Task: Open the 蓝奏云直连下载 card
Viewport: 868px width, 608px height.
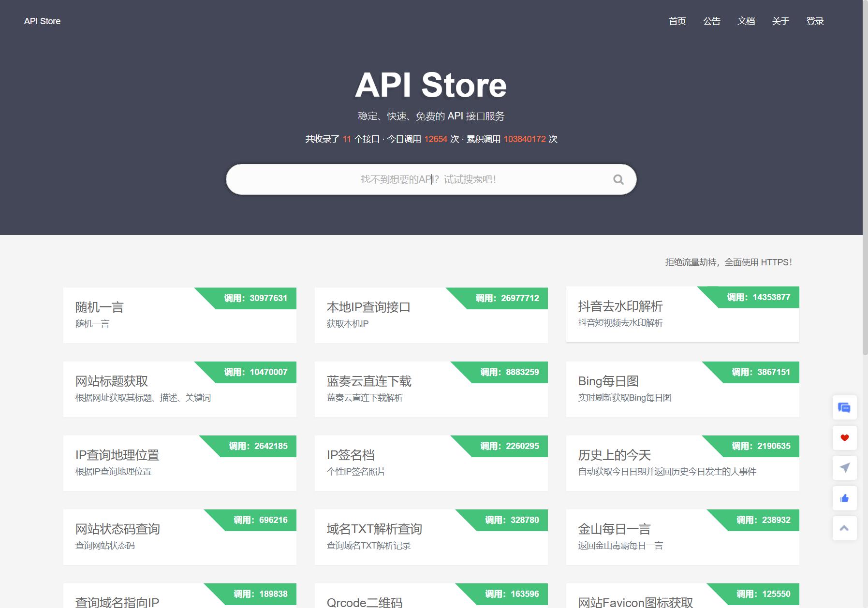Action: [x=431, y=389]
